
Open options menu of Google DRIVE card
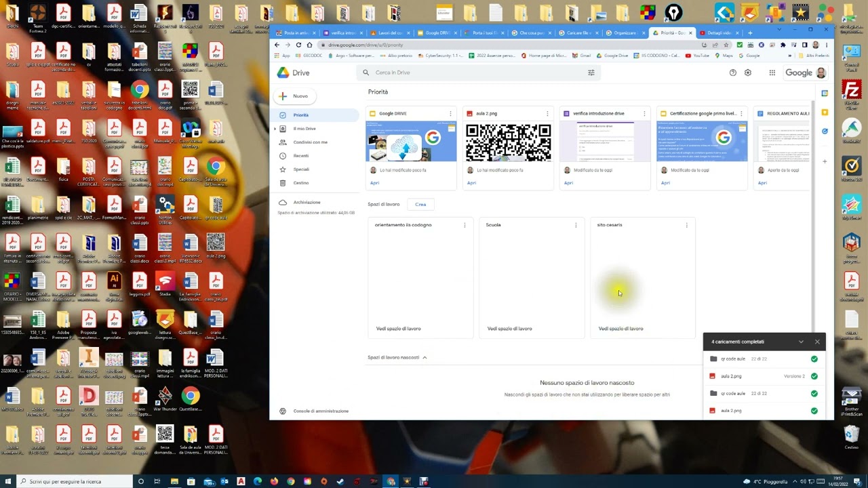[x=450, y=114]
